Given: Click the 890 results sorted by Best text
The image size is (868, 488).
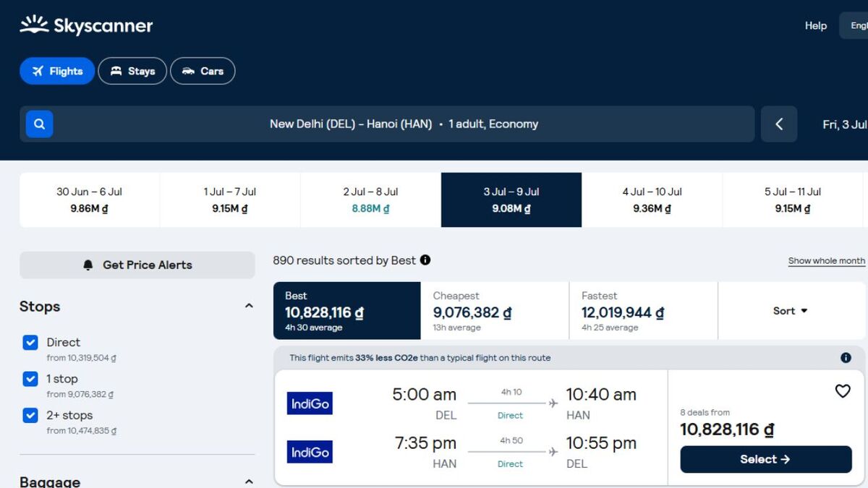Looking at the screenshot, I should click(x=344, y=260).
